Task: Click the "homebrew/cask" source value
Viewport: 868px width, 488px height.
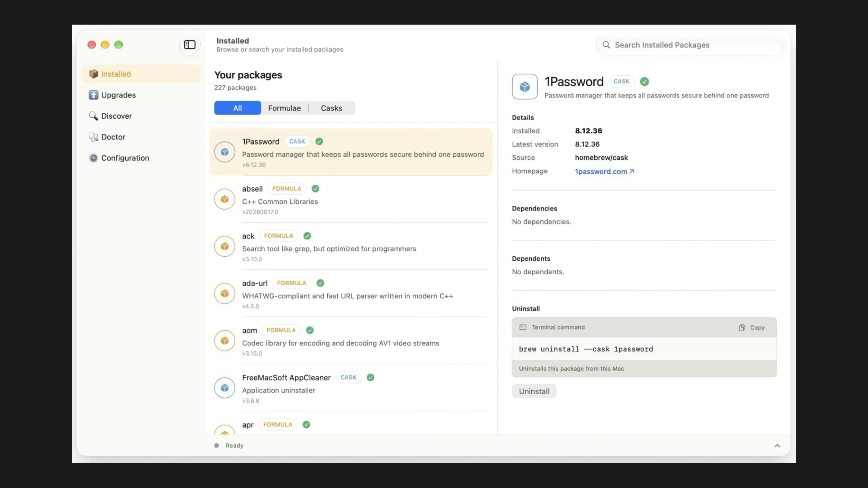Action: coord(602,158)
